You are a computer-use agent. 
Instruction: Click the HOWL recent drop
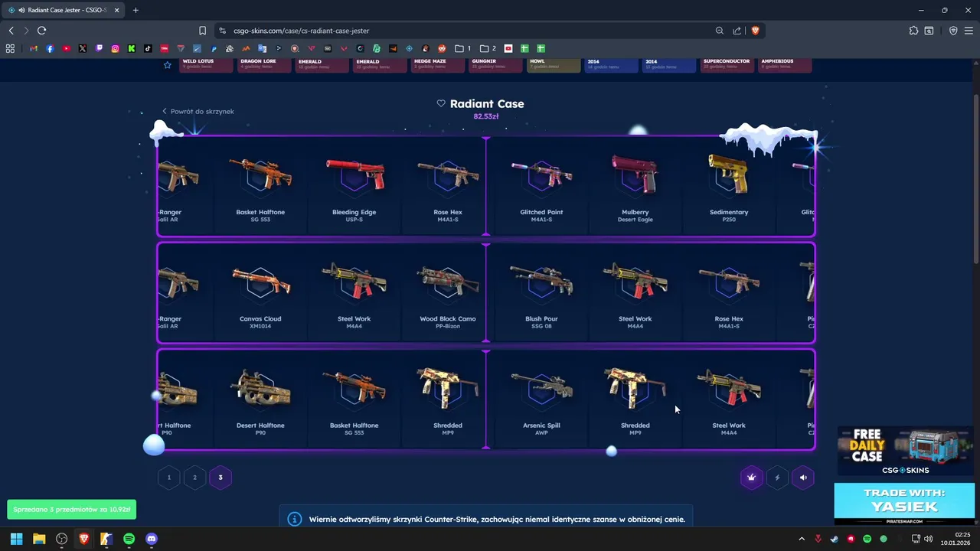point(554,64)
